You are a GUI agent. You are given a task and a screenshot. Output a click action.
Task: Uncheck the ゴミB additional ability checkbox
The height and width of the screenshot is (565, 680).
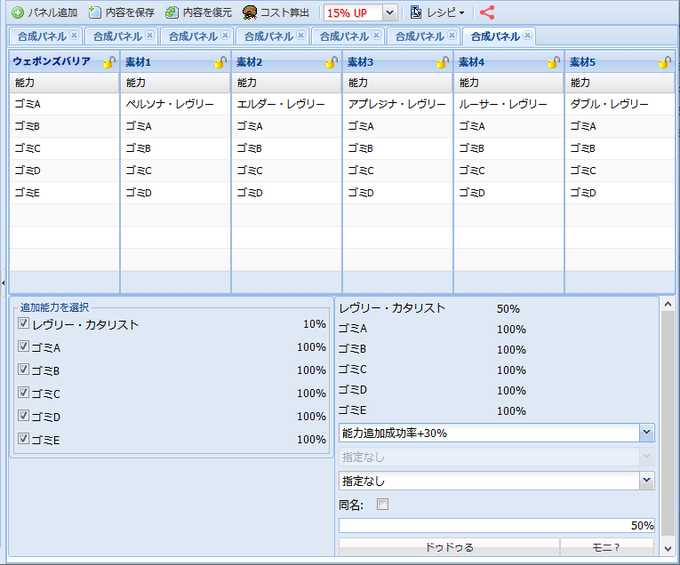coord(23,369)
